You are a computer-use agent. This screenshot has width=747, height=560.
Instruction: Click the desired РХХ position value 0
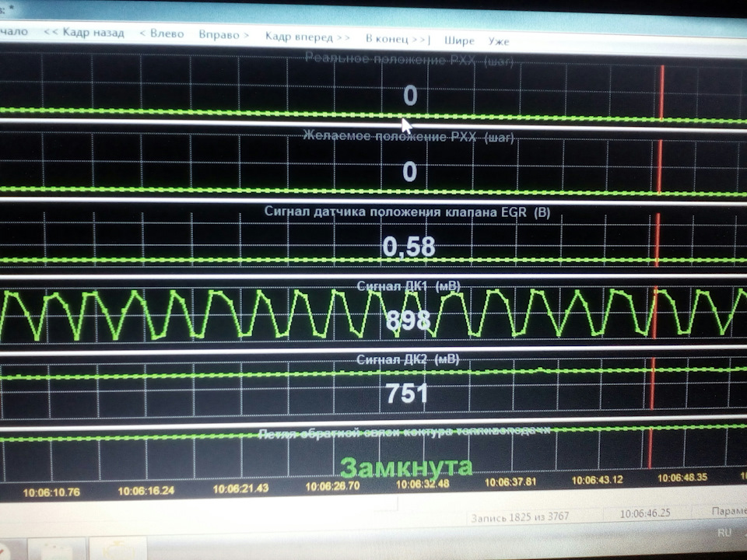point(410,171)
